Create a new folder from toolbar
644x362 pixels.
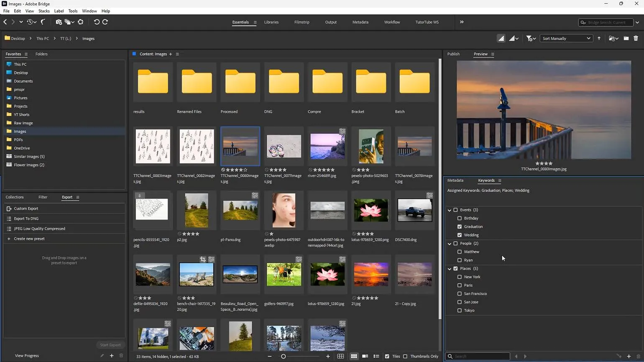[626, 38]
